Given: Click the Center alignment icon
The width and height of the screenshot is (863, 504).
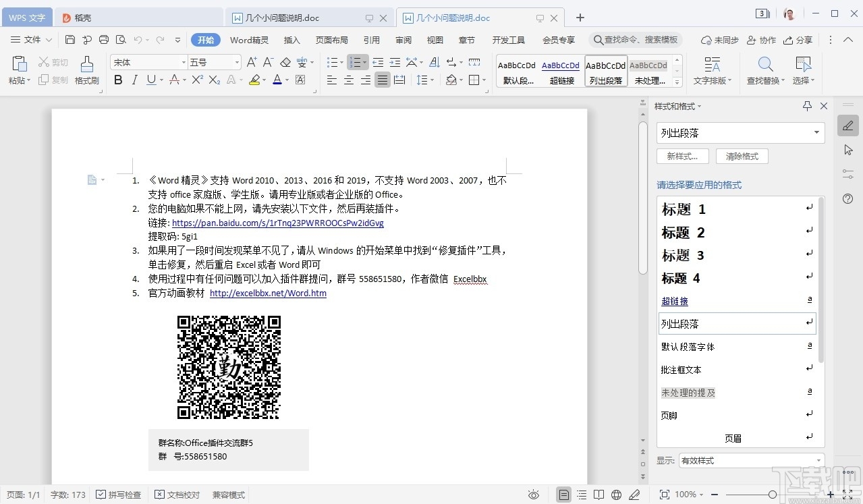Looking at the screenshot, I should coord(349,80).
